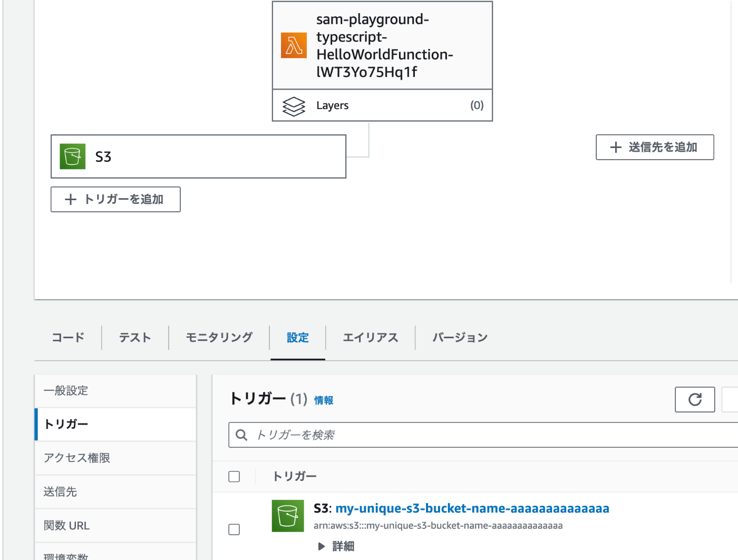This screenshot has height=560, width=738.
Task: Click the 送信先を追加 button
Action: (655, 147)
